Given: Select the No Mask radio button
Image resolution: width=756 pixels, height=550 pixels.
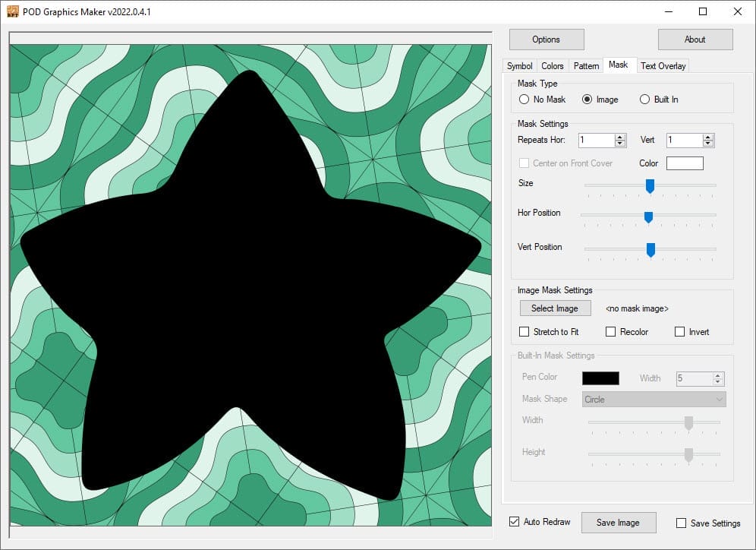Looking at the screenshot, I should click(x=524, y=100).
